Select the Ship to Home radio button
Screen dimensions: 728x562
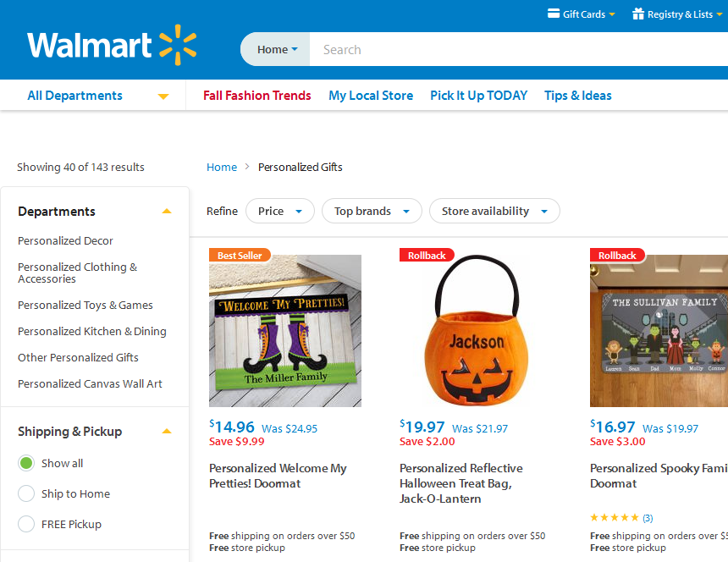click(x=26, y=493)
